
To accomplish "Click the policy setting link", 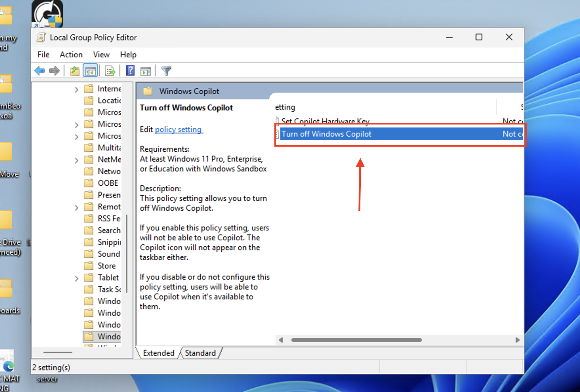I will coord(179,130).
